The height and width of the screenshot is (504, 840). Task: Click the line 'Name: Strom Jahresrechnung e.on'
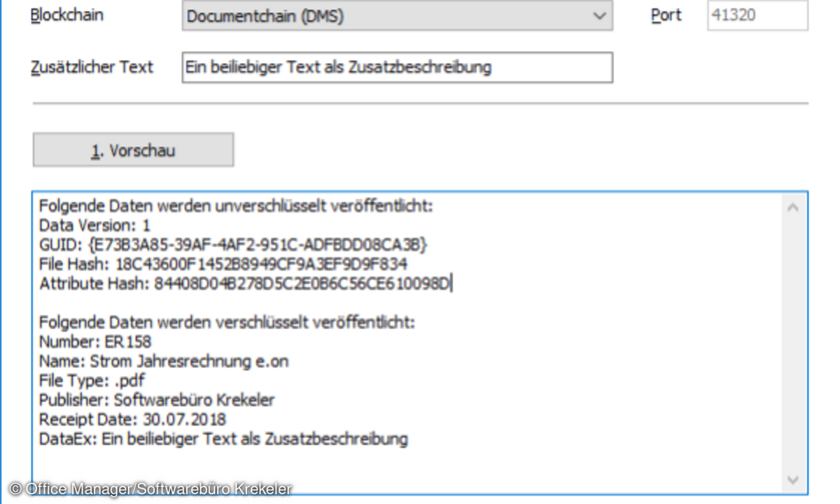pyautogui.click(x=163, y=361)
